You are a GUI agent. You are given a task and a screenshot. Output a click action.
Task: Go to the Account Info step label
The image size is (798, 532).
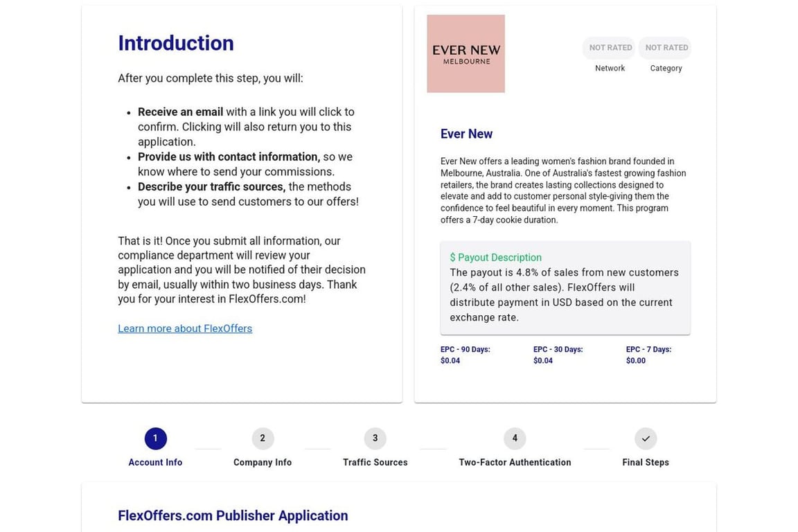point(155,462)
